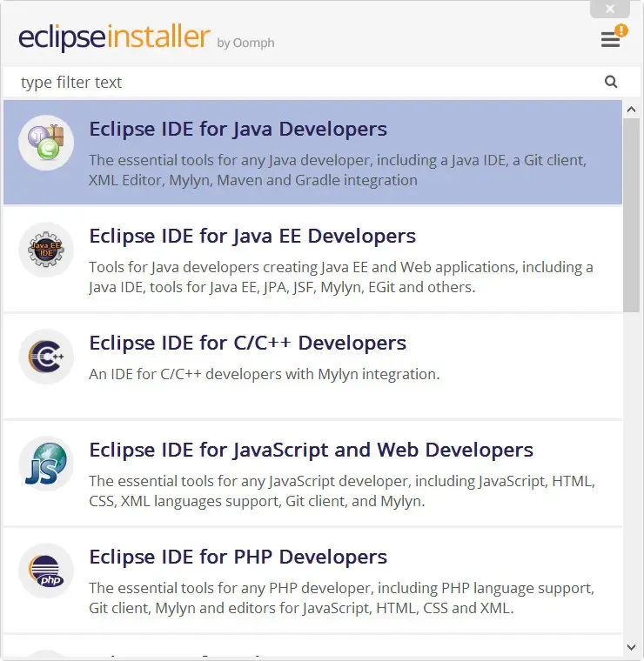Image resolution: width=644 pixels, height=661 pixels.
Task: Pick Eclipse IDE for C/C++ Developers title
Action: click(x=247, y=344)
